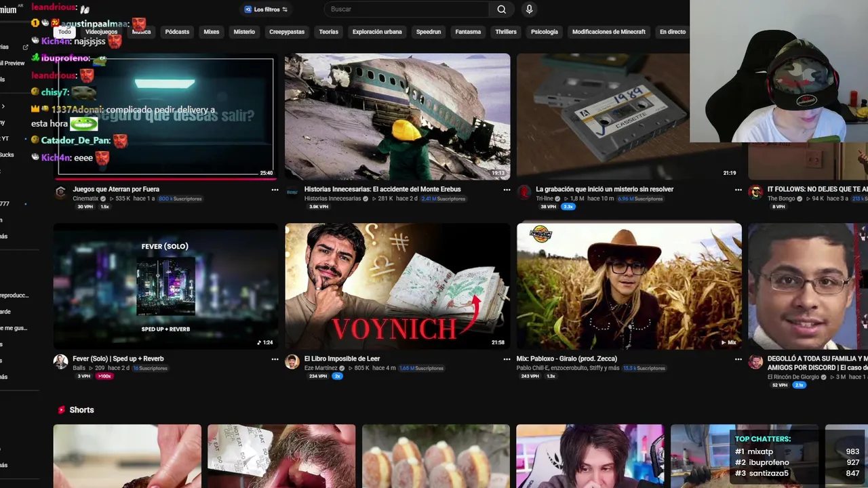Viewport: 868px width, 488px height.
Task: Select the Fantasma filter chip
Action: click(x=468, y=32)
